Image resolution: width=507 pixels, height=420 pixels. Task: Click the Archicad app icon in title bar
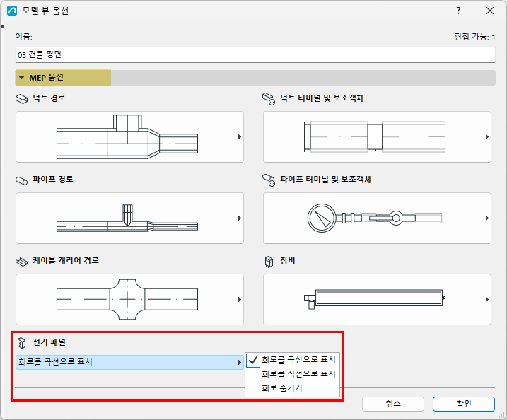click(x=11, y=11)
